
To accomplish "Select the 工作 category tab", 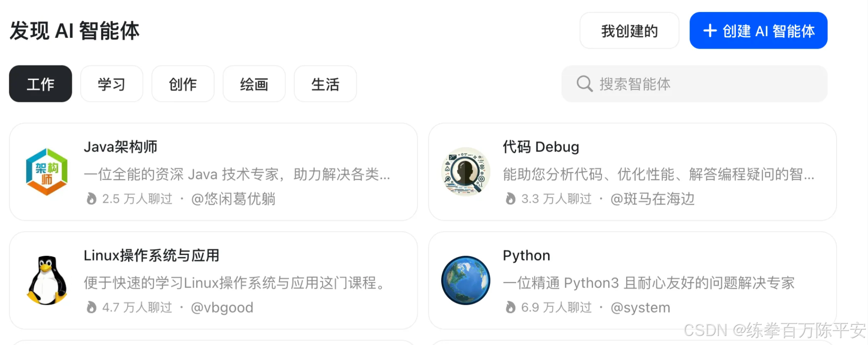I will [40, 84].
